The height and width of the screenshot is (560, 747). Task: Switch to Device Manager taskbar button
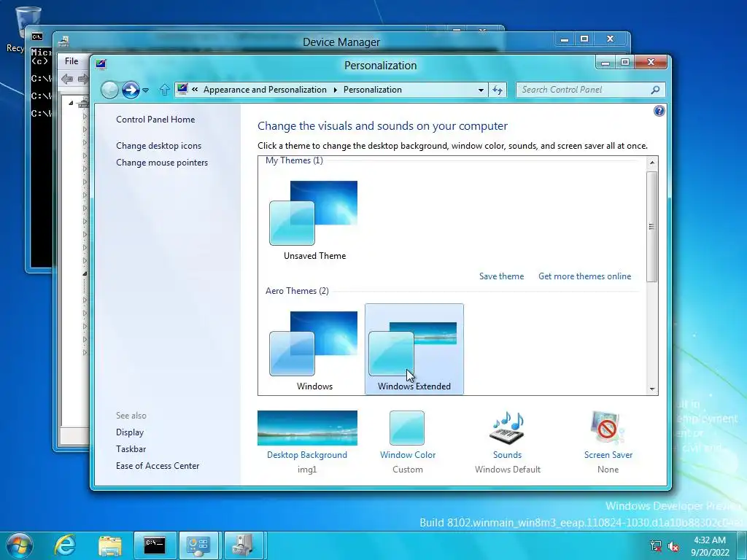tap(243, 545)
